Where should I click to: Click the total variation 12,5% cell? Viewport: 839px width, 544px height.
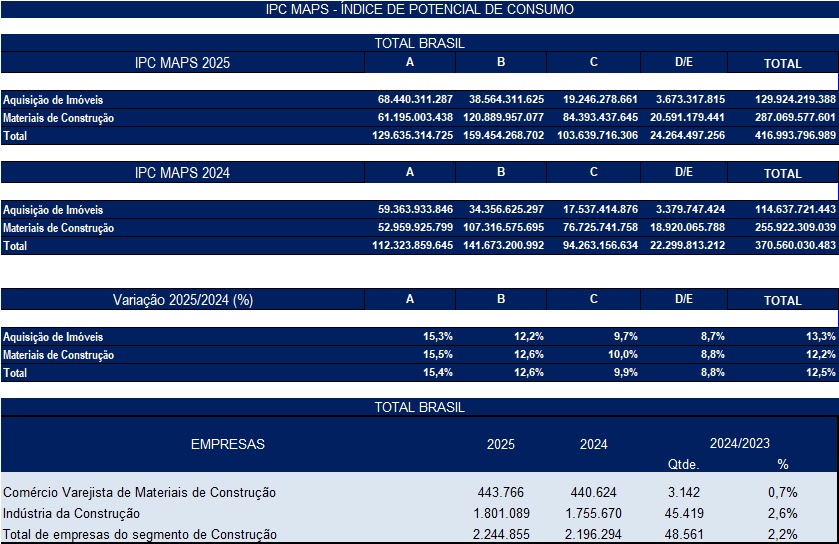[821, 372]
